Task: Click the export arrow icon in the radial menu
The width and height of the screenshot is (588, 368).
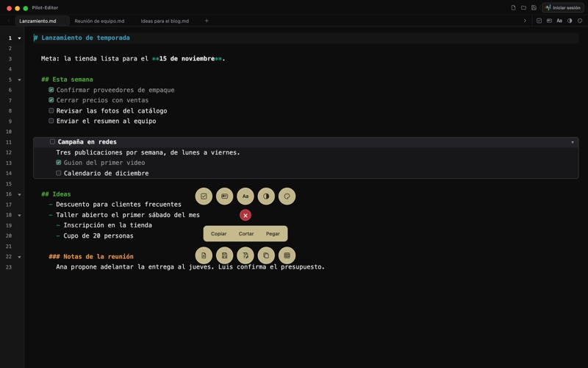Action: (245, 255)
